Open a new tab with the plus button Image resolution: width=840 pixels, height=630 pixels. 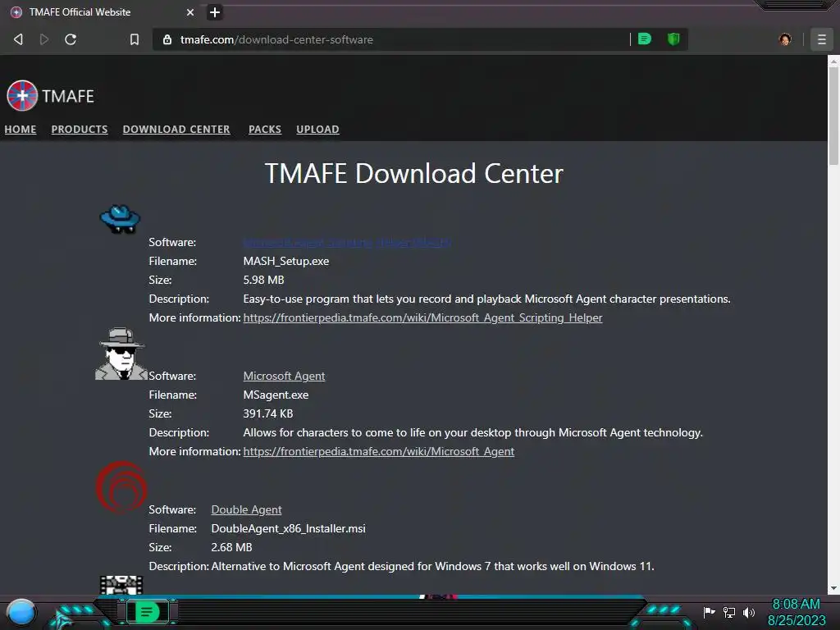[214, 12]
